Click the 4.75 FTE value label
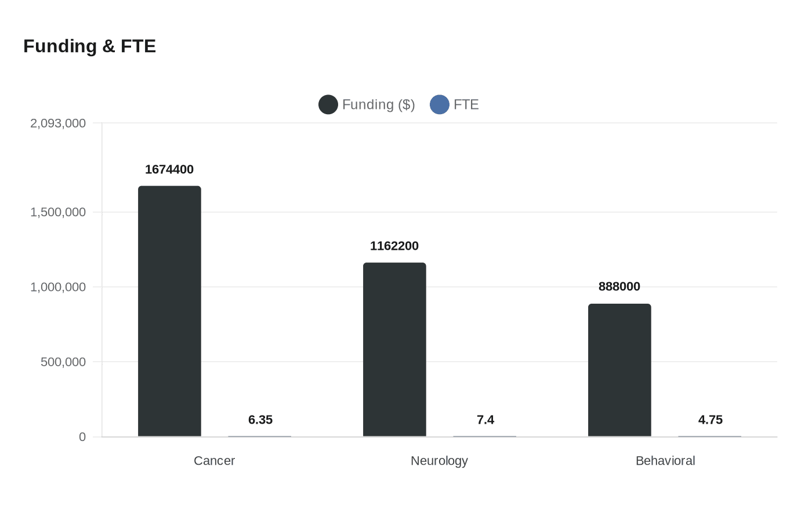The height and width of the screenshot is (510, 812). (710, 420)
